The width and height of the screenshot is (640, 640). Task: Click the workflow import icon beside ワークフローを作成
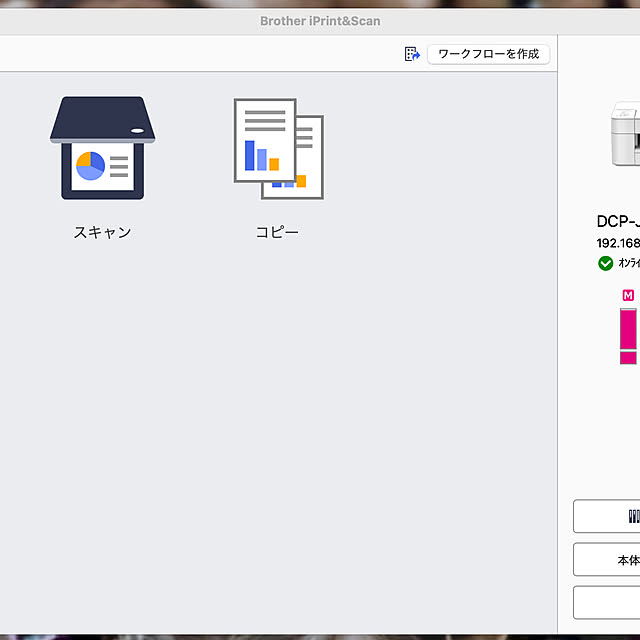[x=412, y=54]
